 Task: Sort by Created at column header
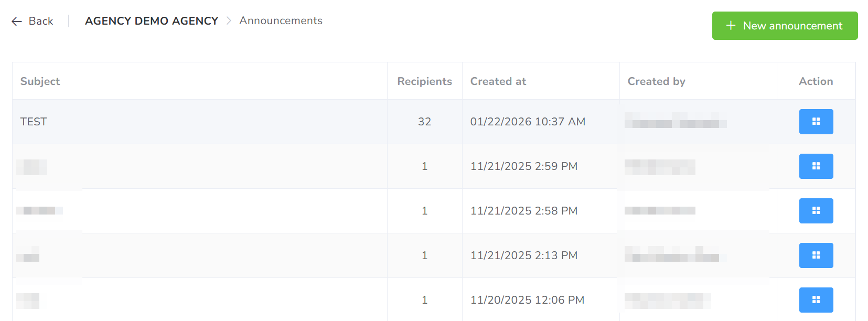(x=498, y=81)
